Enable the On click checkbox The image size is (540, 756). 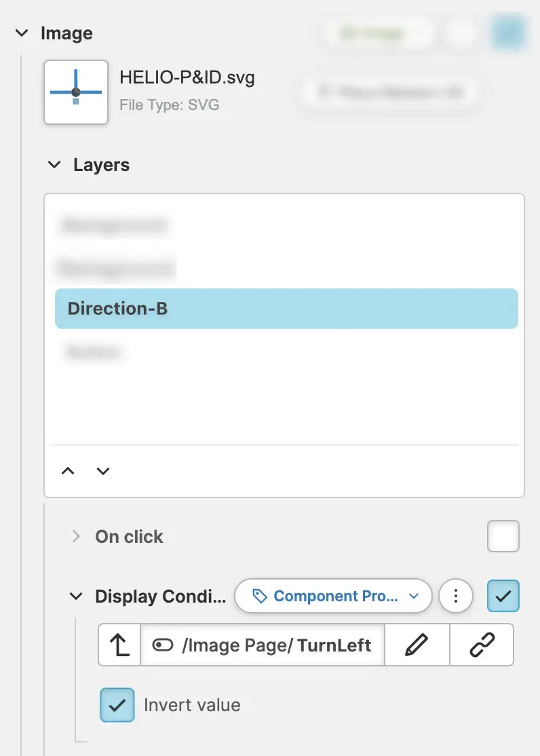503,536
